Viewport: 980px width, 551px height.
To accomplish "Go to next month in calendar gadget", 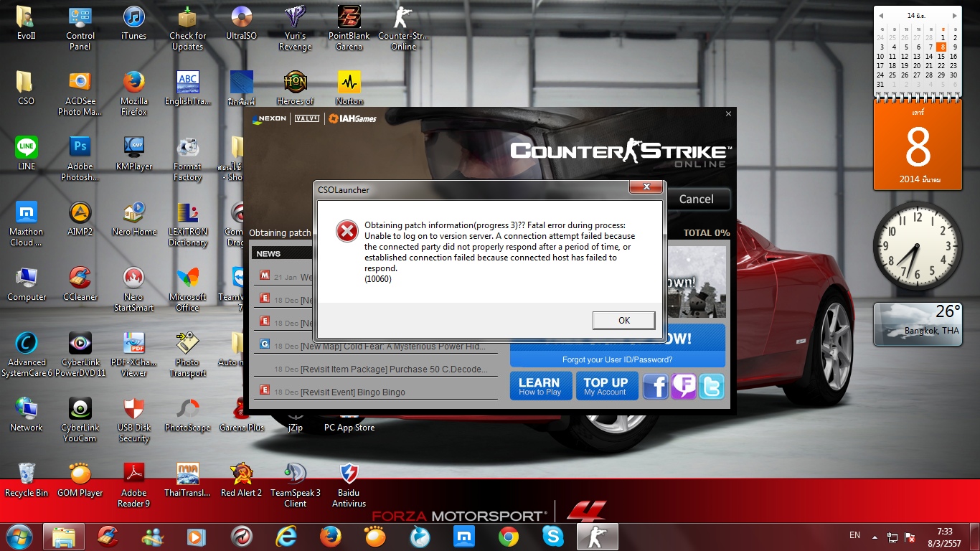I will tap(954, 15).
